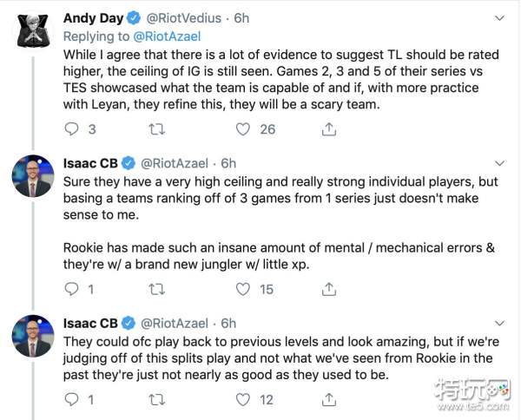This screenshot has width=521, height=420.
Task: Reply to Andy Day's tweet
Action: click(74, 129)
